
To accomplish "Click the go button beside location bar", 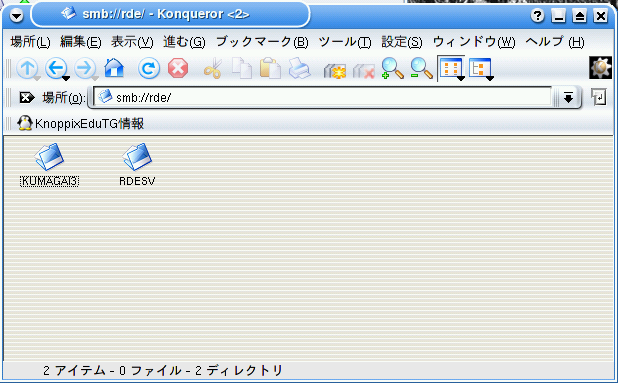I will coord(598,97).
